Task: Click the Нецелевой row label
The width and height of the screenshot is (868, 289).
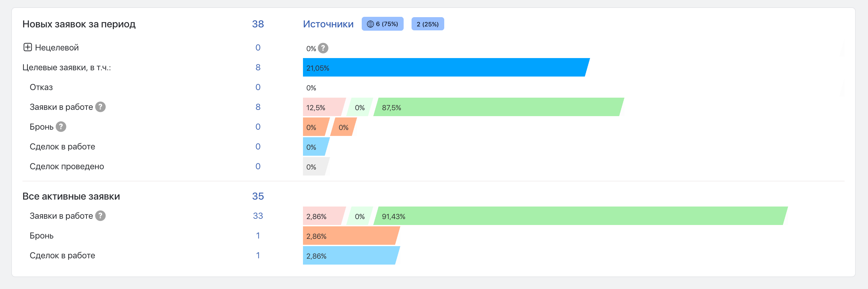Action: tap(57, 48)
